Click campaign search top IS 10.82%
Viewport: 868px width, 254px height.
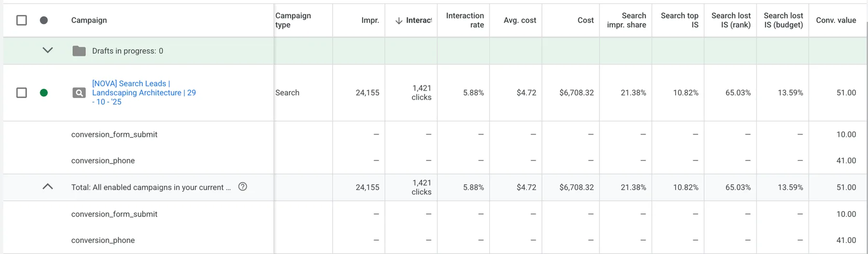click(686, 93)
